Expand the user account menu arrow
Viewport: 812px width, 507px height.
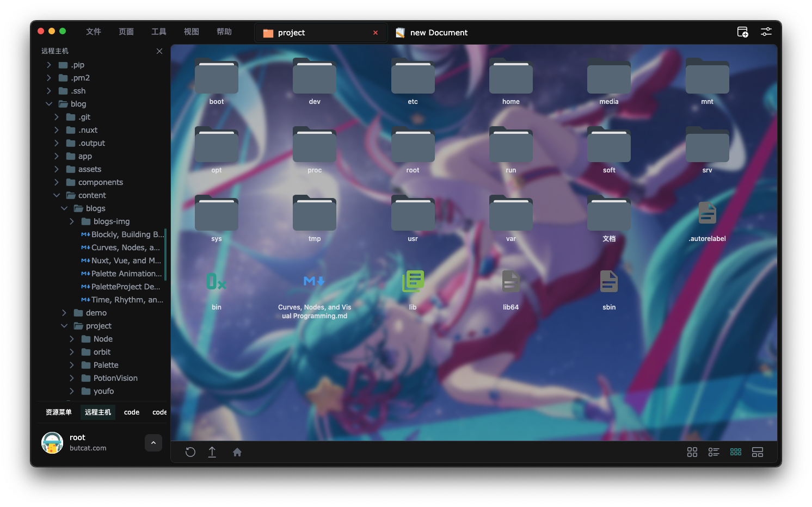(153, 443)
